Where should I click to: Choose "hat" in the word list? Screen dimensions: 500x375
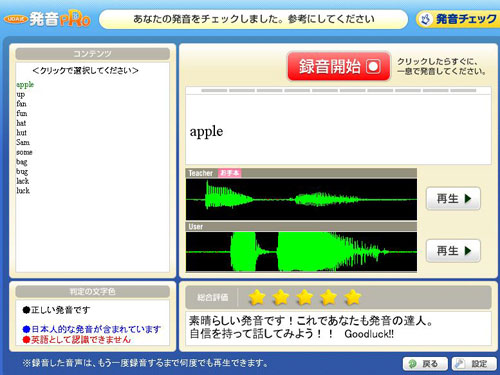pyautogui.click(x=21, y=123)
